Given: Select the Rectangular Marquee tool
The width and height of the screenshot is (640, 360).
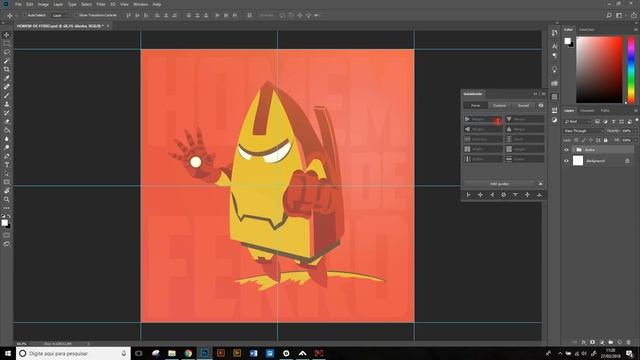Looking at the screenshot, I should tap(7, 44).
